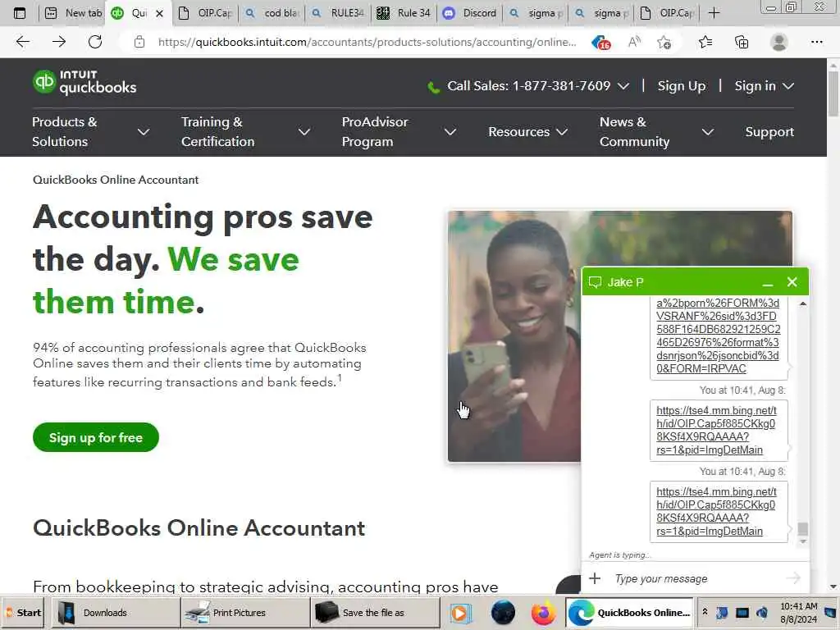
Task: Open the tab actions menu icon
Action: (20, 13)
